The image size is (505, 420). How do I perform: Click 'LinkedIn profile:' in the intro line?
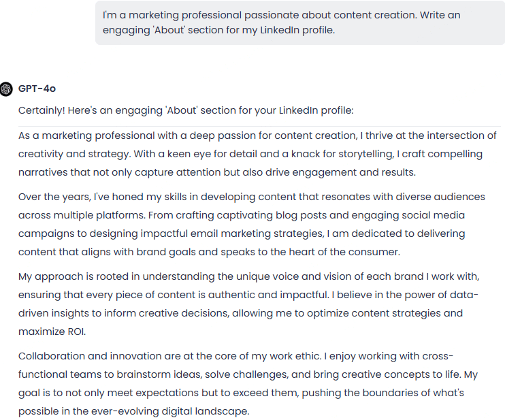tap(316, 110)
